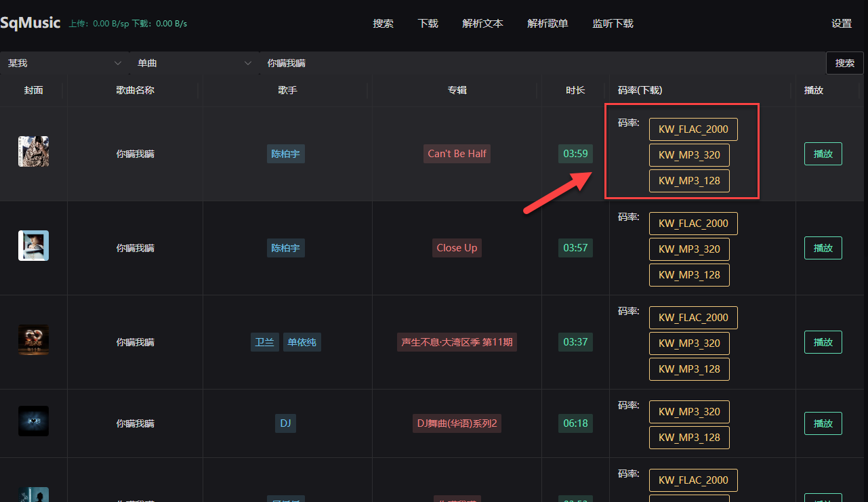Go to the 解析歌单 tab
Screen dimensions: 868x502
(547, 24)
